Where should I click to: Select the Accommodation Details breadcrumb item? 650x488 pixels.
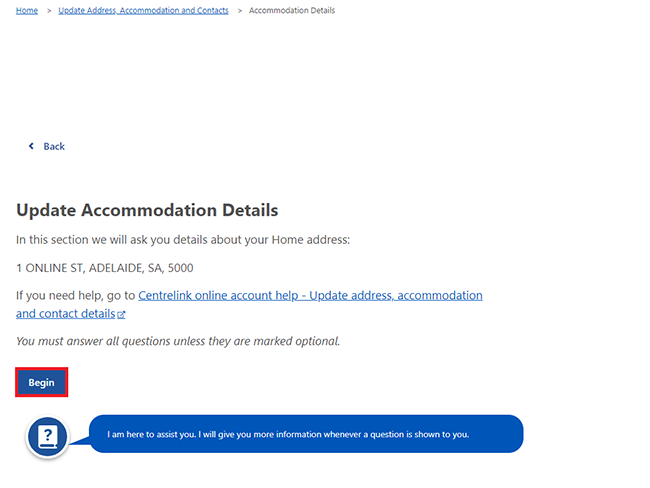pos(292,11)
